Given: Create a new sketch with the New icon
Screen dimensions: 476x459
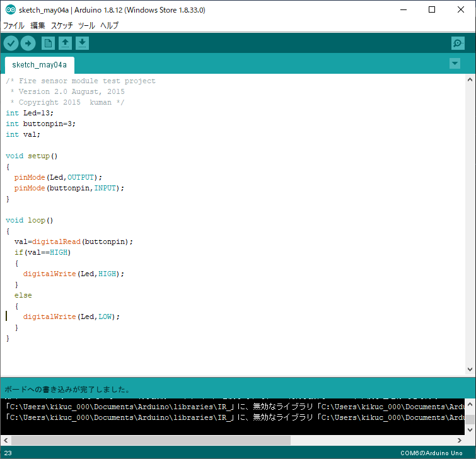Looking at the screenshot, I should (x=48, y=43).
